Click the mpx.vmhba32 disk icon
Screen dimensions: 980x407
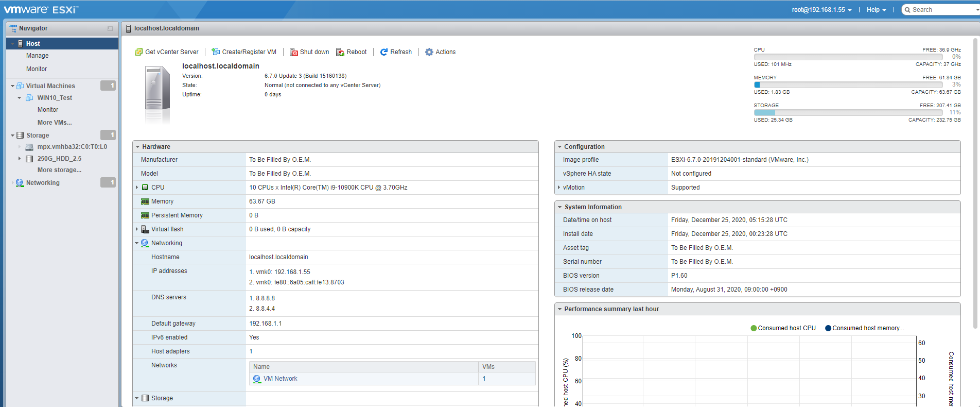point(29,147)
